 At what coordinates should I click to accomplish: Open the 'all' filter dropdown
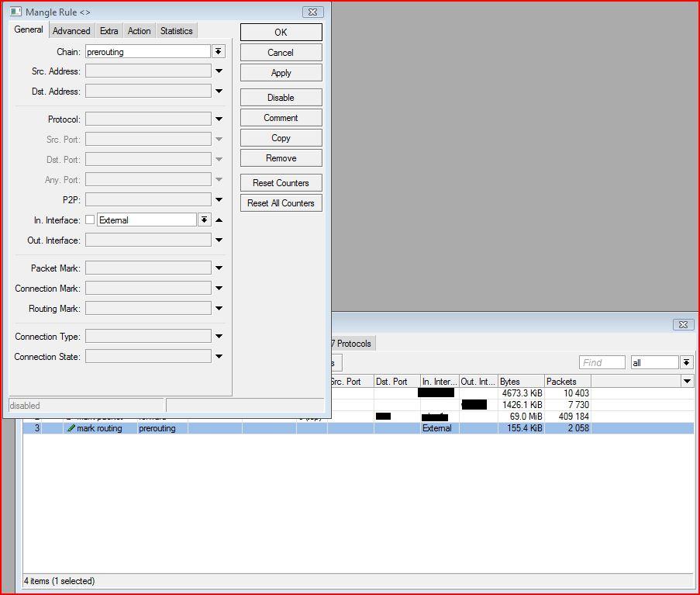coord(686,362)
